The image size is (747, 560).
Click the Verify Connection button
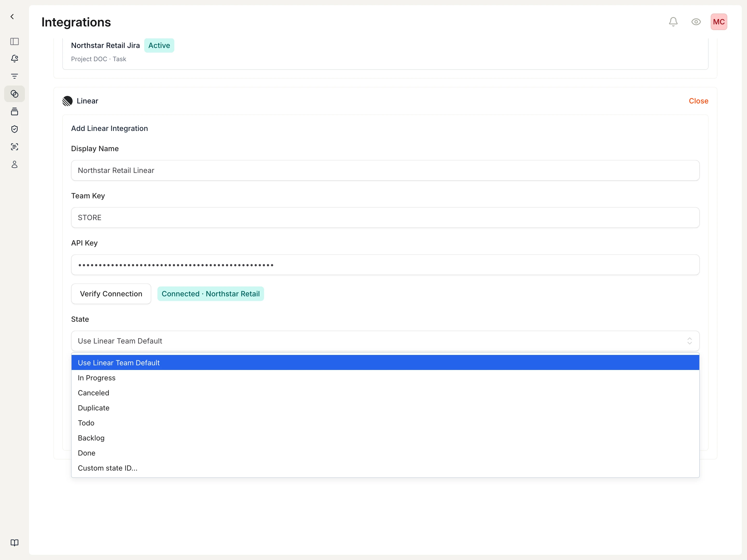(111, 294)
